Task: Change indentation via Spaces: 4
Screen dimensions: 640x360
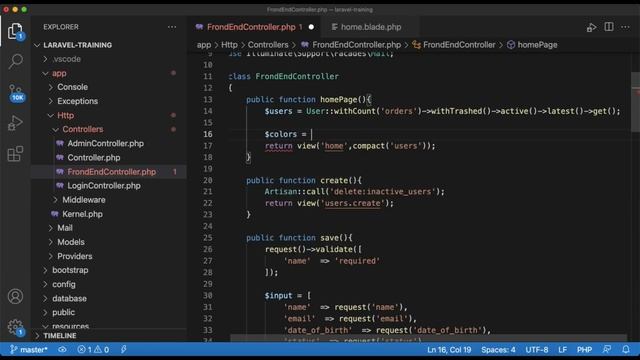Action: pos(498,350)
